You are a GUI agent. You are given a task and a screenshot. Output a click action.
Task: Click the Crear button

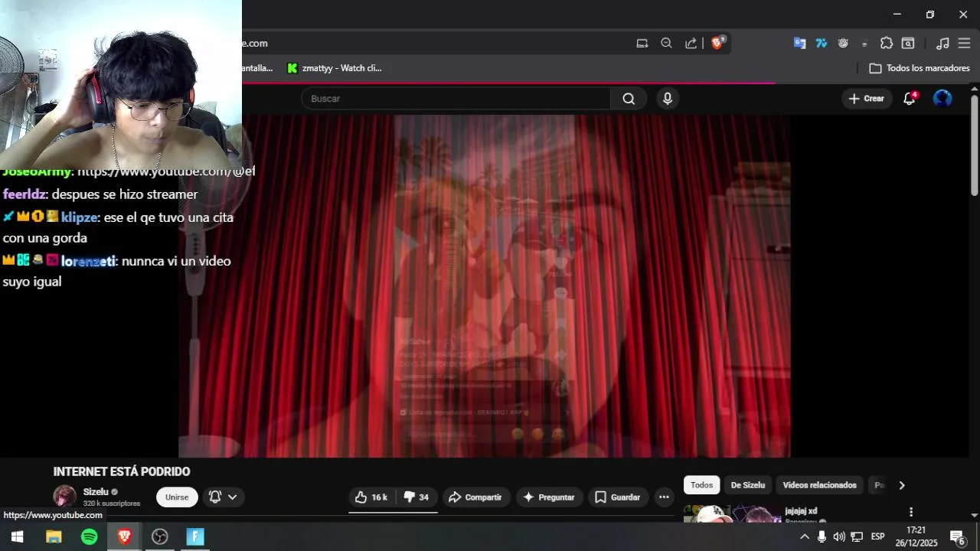coord(867,99)
